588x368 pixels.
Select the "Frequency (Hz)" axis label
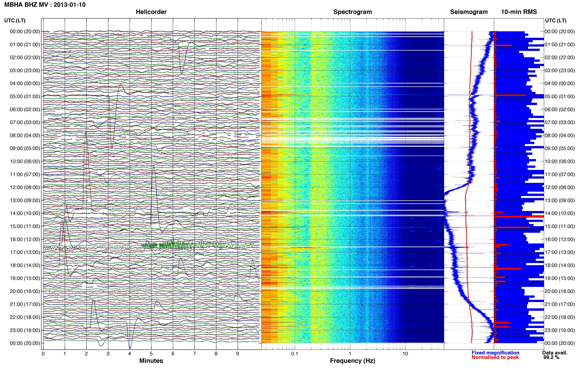352,361
